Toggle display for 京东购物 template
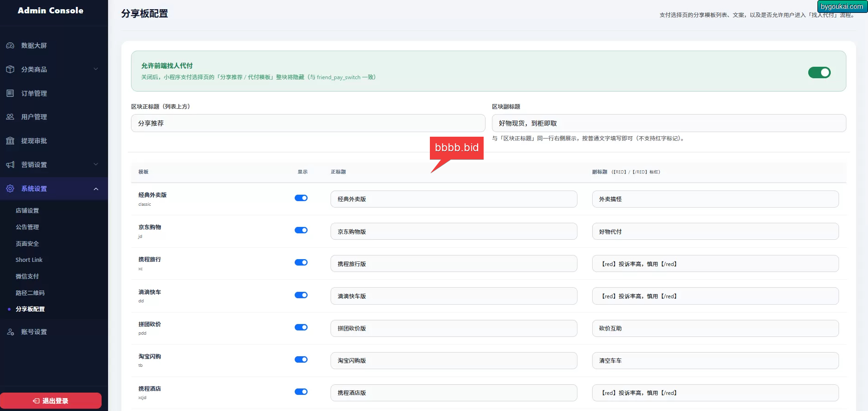The height and width of the screenshot is (411, 868). 301,230
